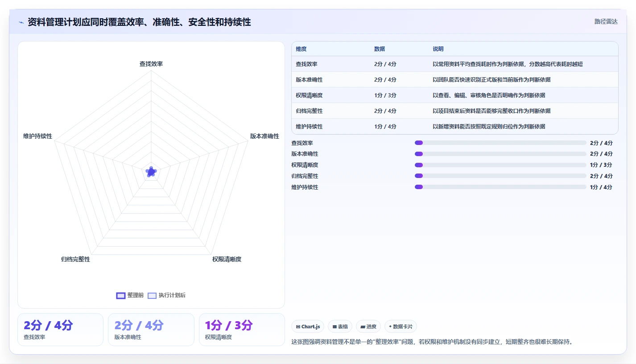Click the 1分 / 4分 value beside the progress bar
This screenshot has width=636, height=364.
click(x=601, y=187)
